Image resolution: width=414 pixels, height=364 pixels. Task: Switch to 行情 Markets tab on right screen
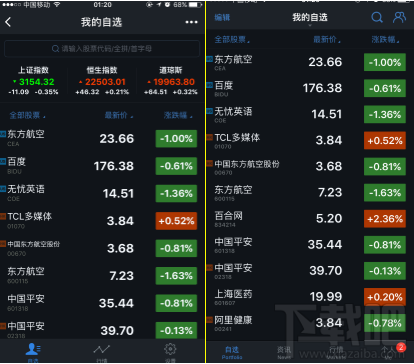coord(336,352)
